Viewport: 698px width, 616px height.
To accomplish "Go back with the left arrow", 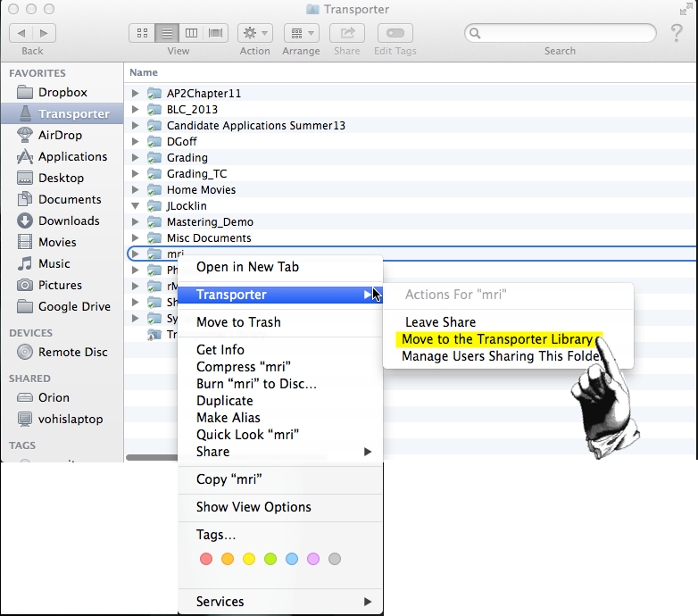I will pos(21,33).
